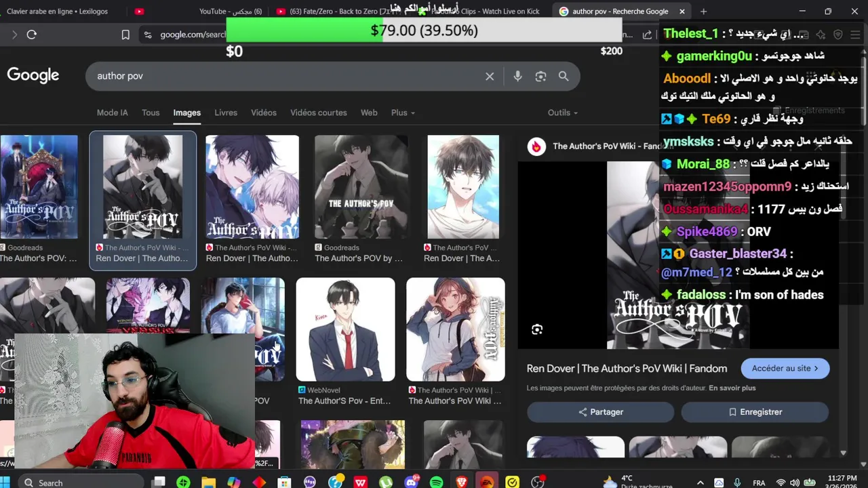Click the microphone icon in the system tray
868x488 pixels.
pos(737,483)
